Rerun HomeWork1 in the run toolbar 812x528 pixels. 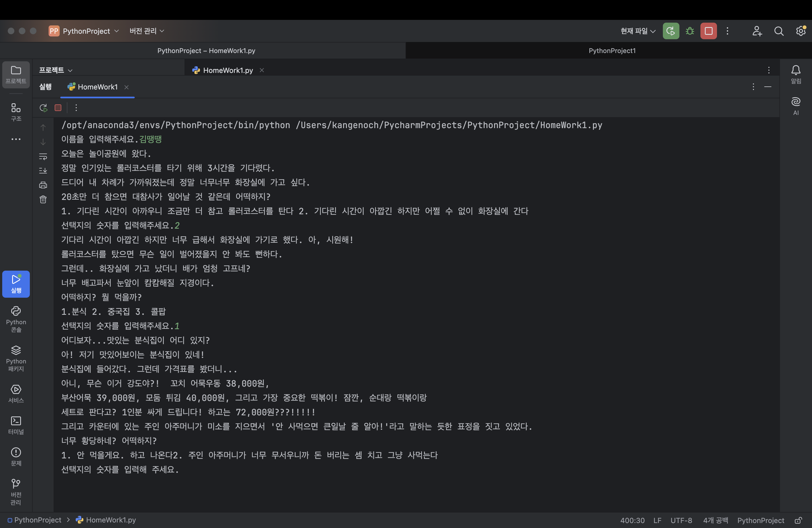click(x=43, y=108)
